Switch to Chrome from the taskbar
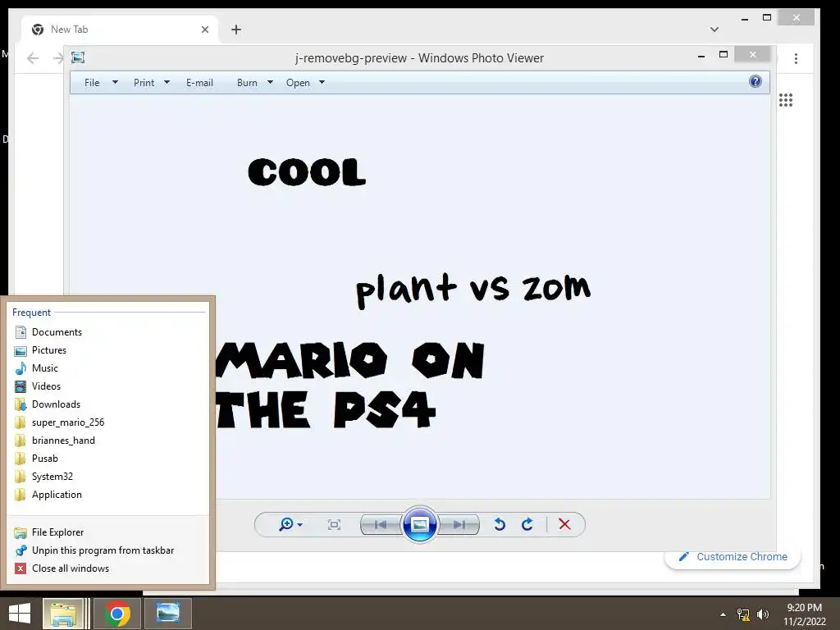 click(117, 614)
